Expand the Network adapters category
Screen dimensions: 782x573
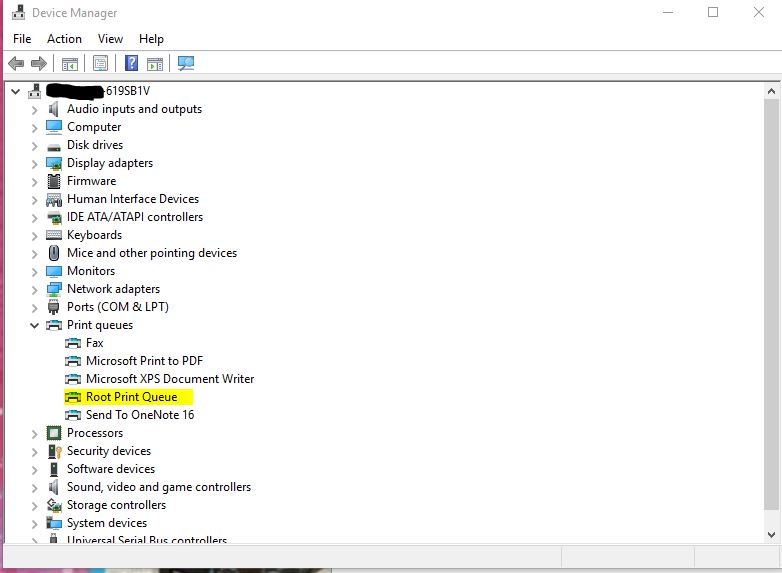coord(34,290)
